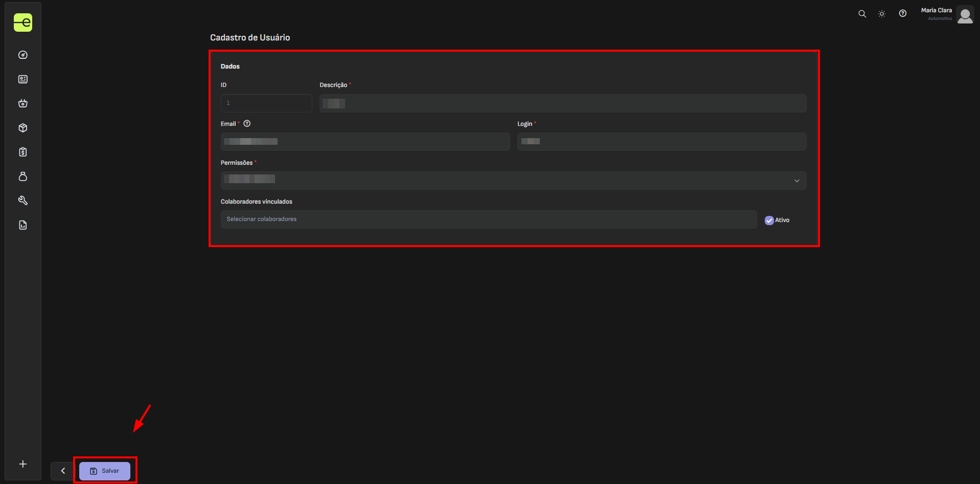The image size is (980, 484).
Task: Click the money bag sidebar icon
Action: point(23,177)
